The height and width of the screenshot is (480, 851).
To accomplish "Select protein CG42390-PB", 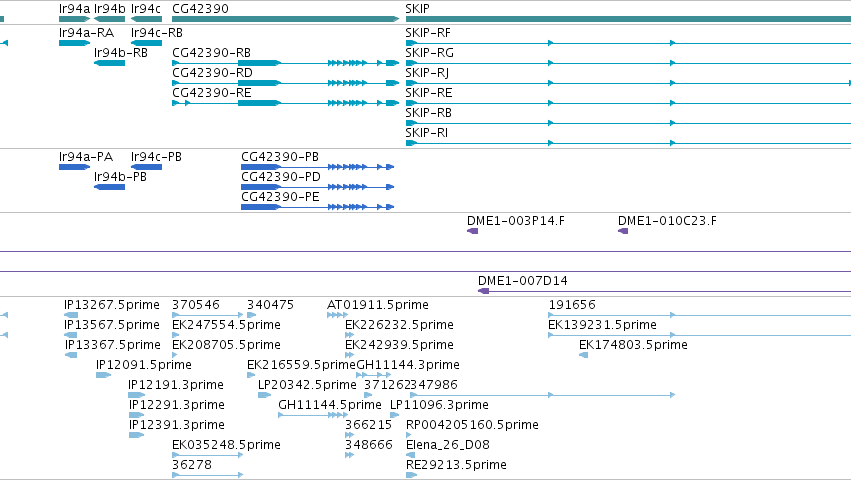I will (317, 167).
